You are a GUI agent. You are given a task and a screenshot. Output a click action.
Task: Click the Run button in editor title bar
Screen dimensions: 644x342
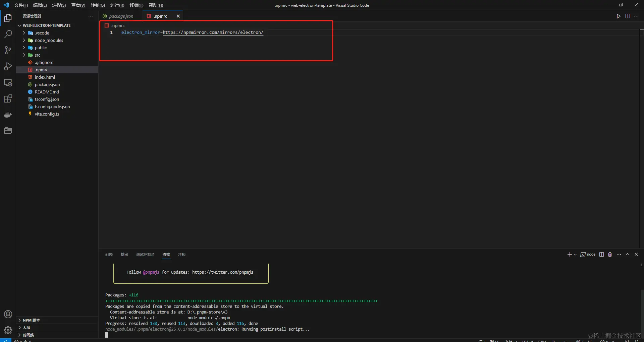(x=619, y=16)
